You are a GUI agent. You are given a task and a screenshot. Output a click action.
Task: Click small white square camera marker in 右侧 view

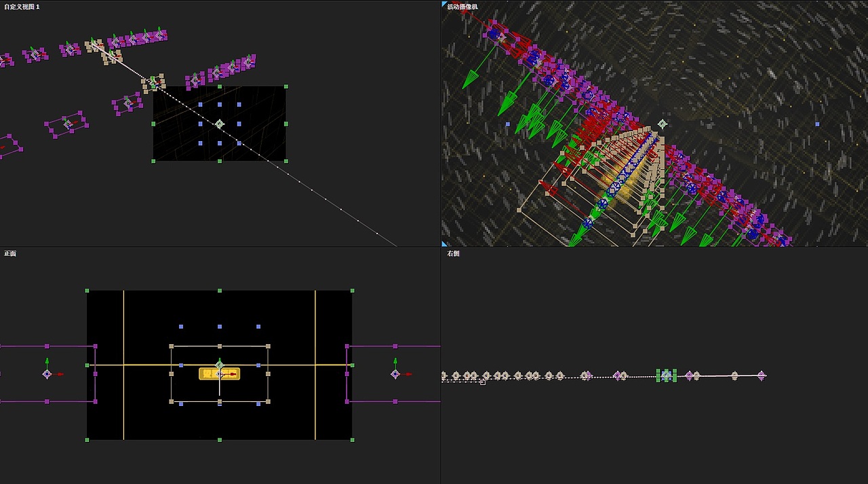point(482,382)
